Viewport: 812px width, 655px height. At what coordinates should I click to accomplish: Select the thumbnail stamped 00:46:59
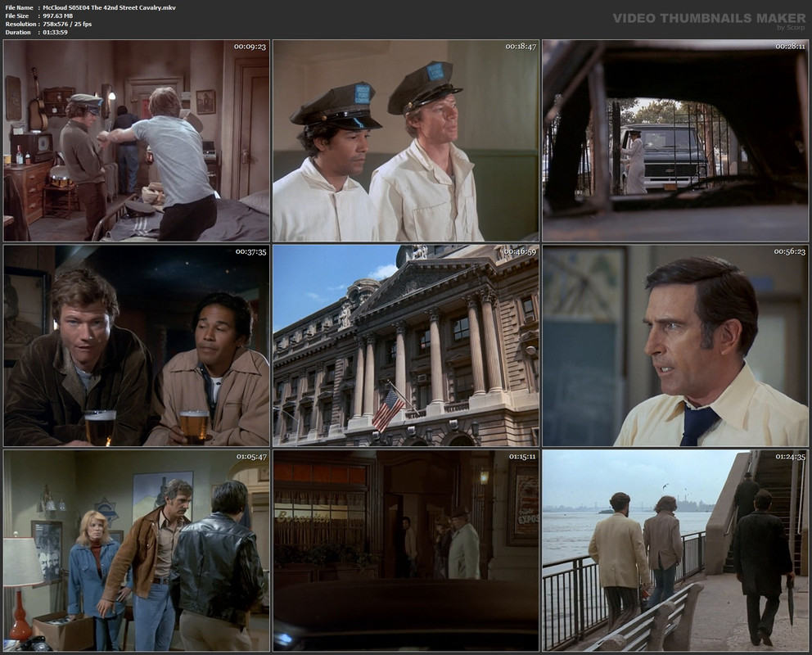click(406, 346)
